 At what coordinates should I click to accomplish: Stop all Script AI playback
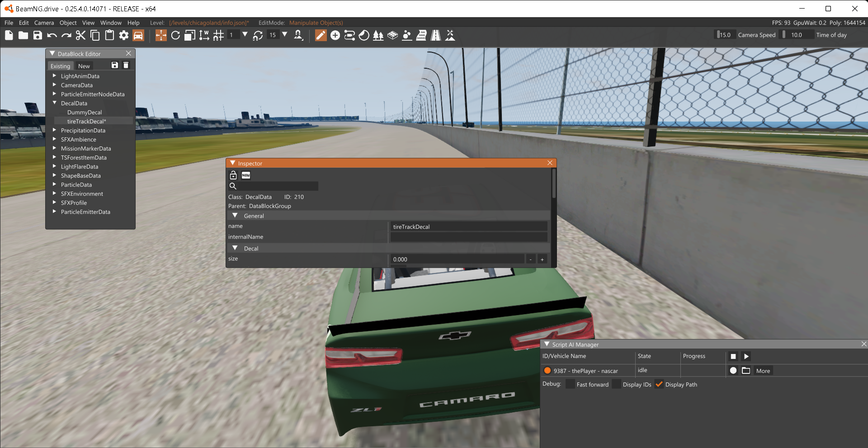(733, 356)
